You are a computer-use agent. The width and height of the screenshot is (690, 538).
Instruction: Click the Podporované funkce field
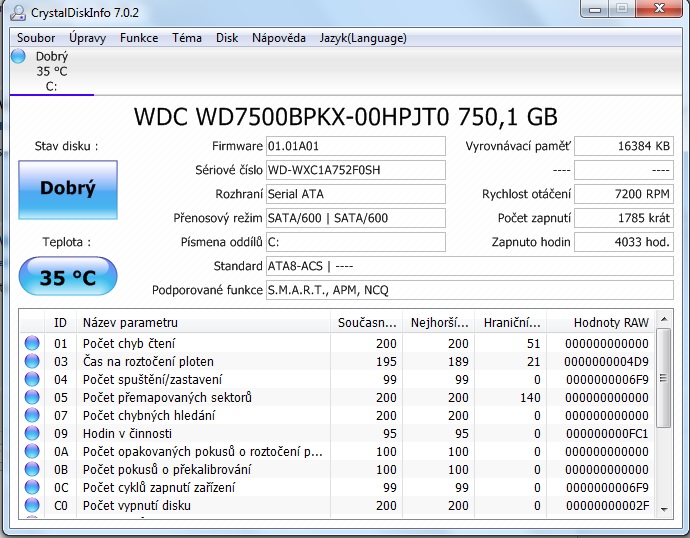[470, 290]
